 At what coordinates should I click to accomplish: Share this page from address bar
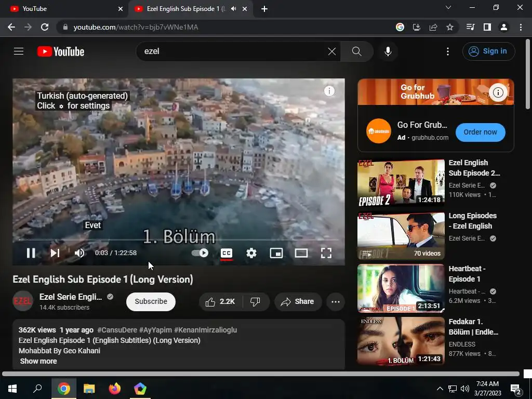coord(433,27)
